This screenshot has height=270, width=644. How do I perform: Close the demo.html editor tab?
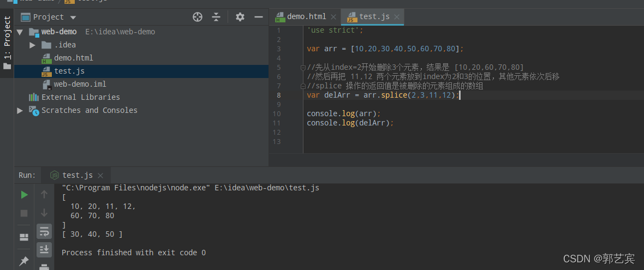coord(333,17)
